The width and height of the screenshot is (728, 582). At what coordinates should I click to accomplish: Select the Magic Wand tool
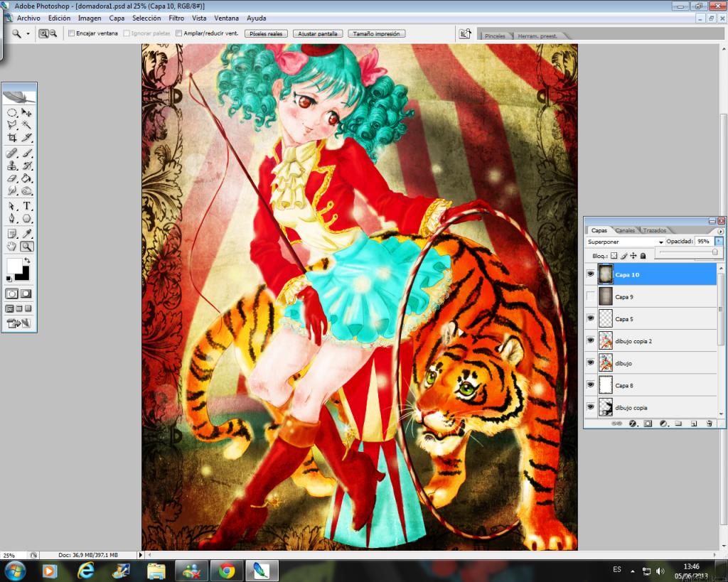26,125
